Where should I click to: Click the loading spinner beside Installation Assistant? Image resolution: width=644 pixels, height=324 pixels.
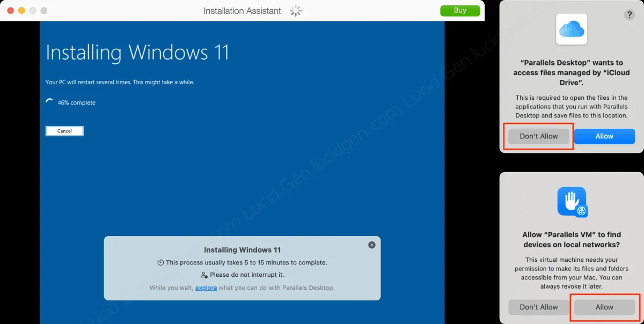295,11
